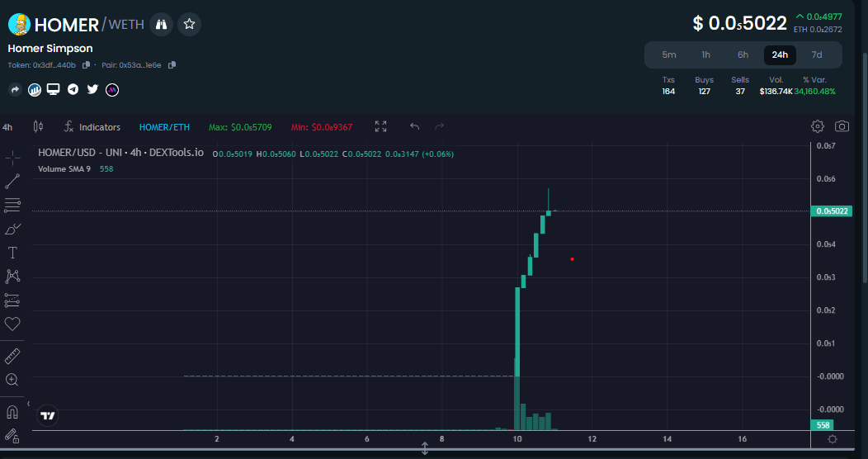868x459 pixels.
Task: Open the 4h chart interval dropdown
Action: pos(7,127)
